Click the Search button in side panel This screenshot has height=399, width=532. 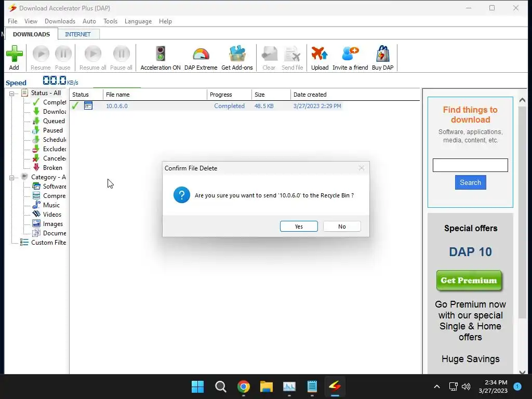[470, 182]
